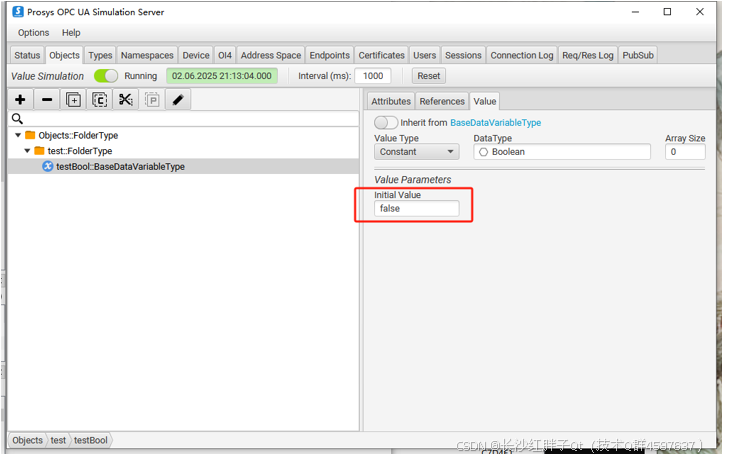Click the cut scissors icon
The image size is (729, 459).
click(x=126, y=100)
